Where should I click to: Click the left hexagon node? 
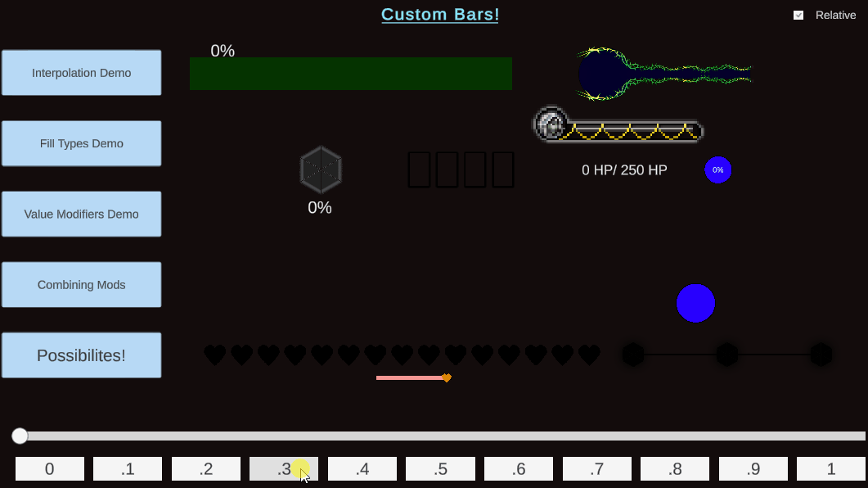coord(633,355)
